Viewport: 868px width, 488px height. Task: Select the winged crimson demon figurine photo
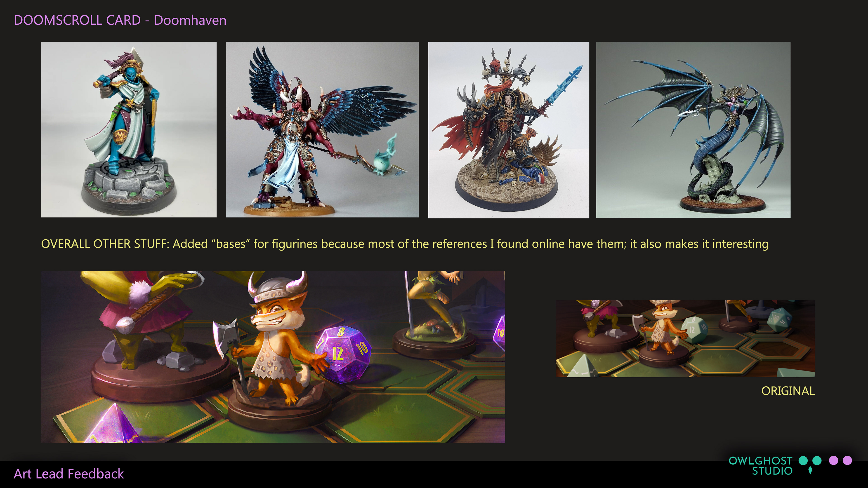coord(322,130)
